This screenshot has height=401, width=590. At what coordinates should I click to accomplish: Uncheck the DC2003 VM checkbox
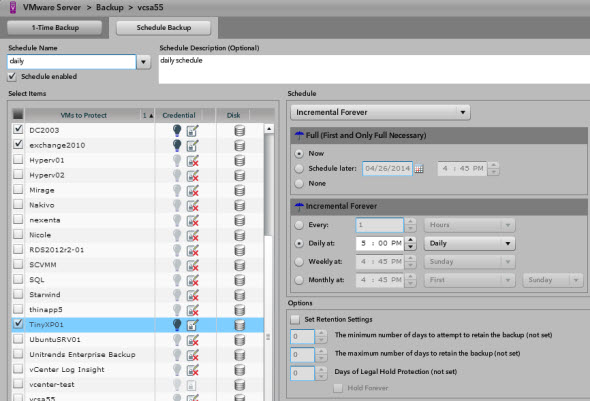click(18, 129)
